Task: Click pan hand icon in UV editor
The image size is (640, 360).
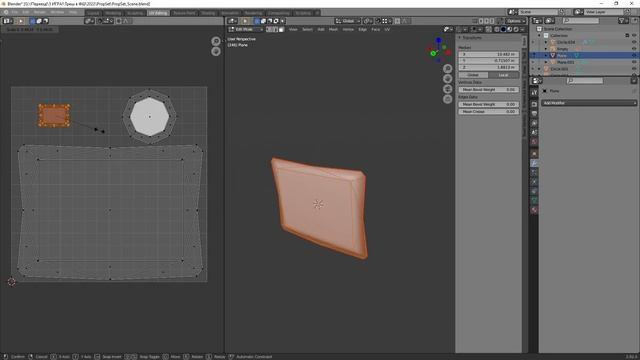Action: [216, 51]
